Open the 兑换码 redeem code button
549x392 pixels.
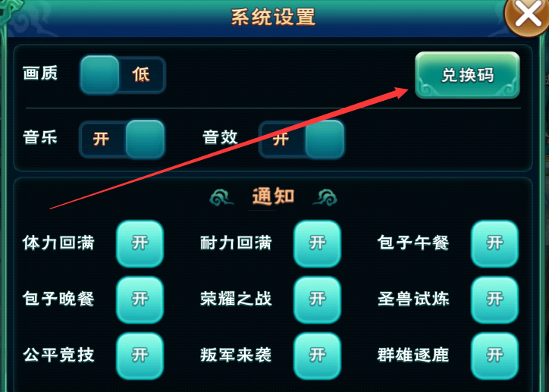pos(467,75)
